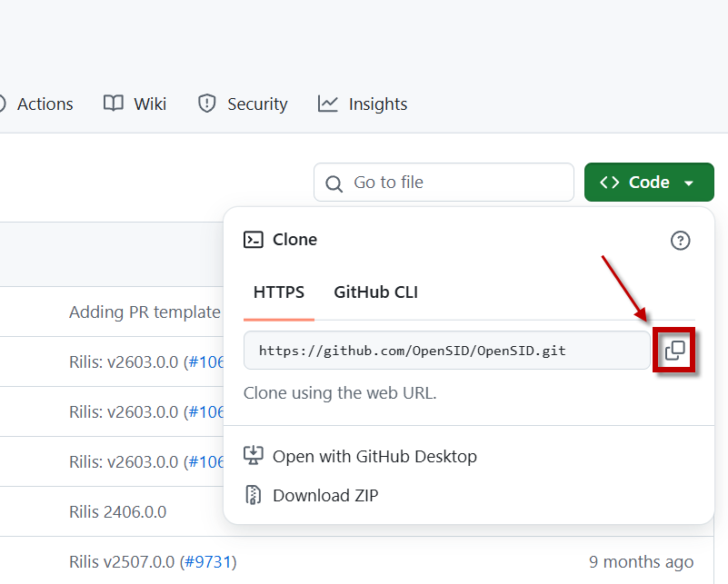Copy the clone URL to clipboard
Viewport: 728px width, 584px height.
[x=674, y=351]
